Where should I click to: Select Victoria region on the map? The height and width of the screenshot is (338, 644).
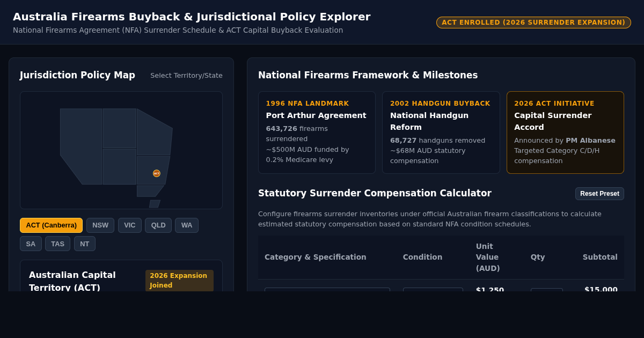149,191
